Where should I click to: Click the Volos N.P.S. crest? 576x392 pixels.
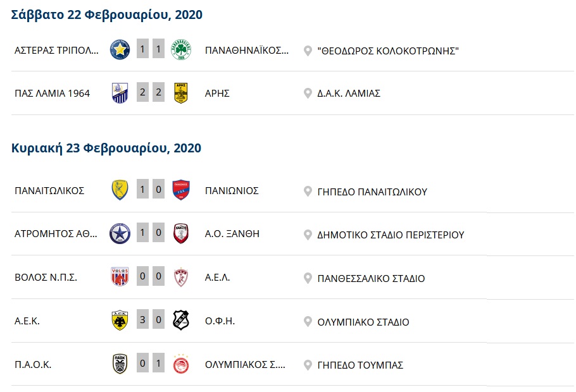pos(120,278)
